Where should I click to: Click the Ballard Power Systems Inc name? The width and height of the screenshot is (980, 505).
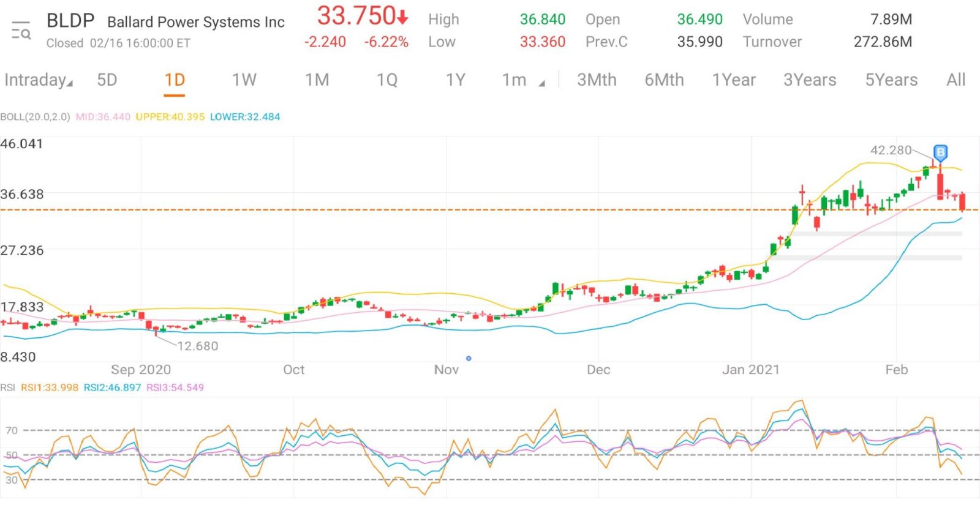click(x=196, y=22)
